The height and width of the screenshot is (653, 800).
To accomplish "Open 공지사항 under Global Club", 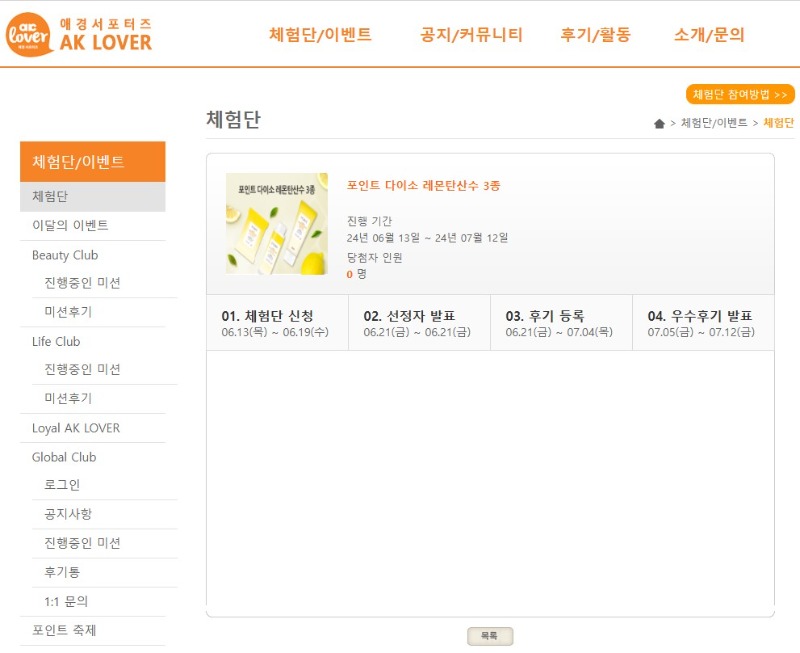I will pyautogui.click(x=68, y=514).
